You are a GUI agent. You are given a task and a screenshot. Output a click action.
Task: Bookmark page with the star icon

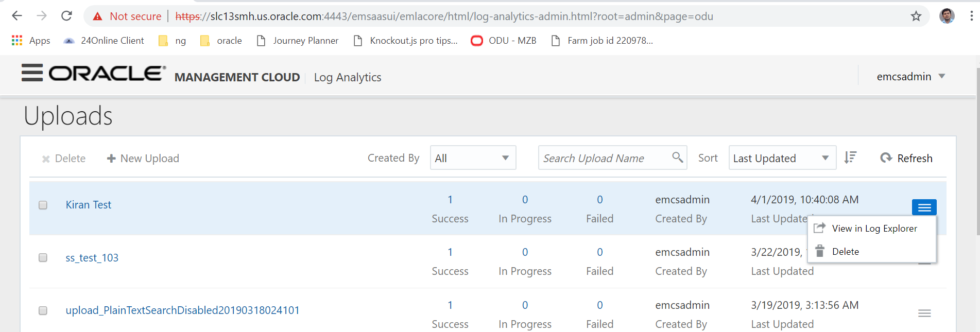click(916, 16)
